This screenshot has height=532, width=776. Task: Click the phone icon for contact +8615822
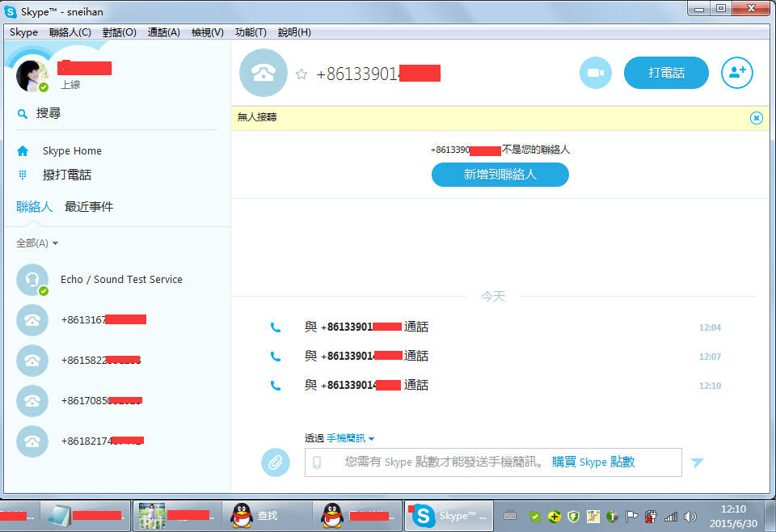[x=32, y=361]
